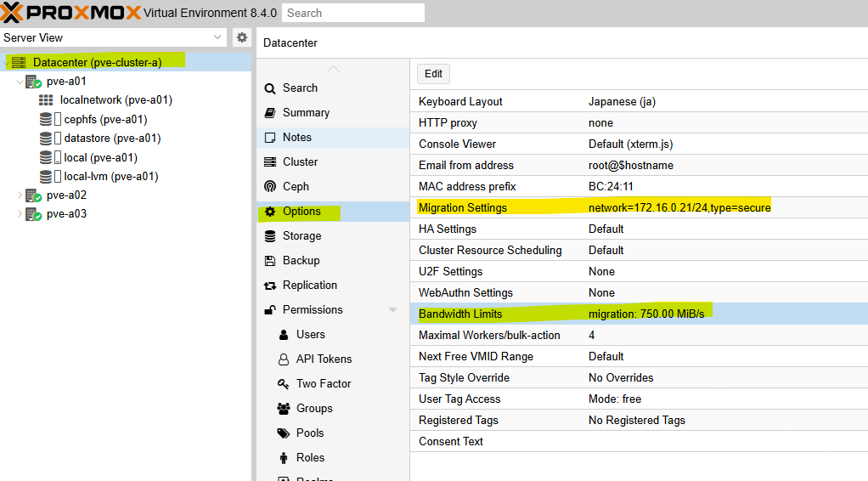Select local-lvm (pve-a01) storage
Screen dimensions: 868x481
(x=110, y=177)
